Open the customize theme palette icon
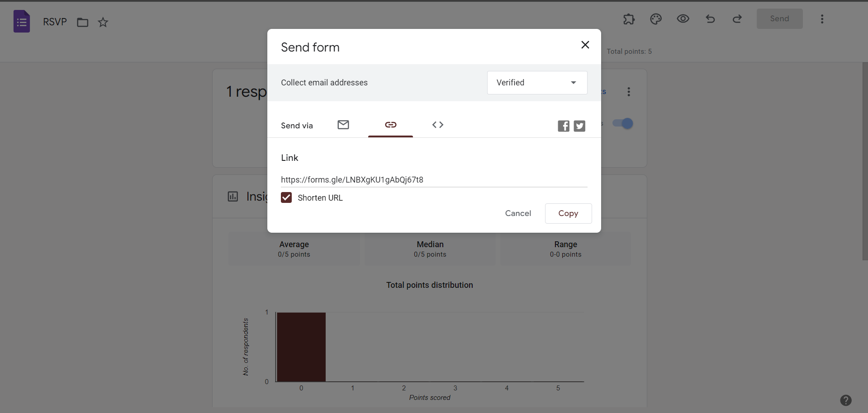 pos(656,19)
